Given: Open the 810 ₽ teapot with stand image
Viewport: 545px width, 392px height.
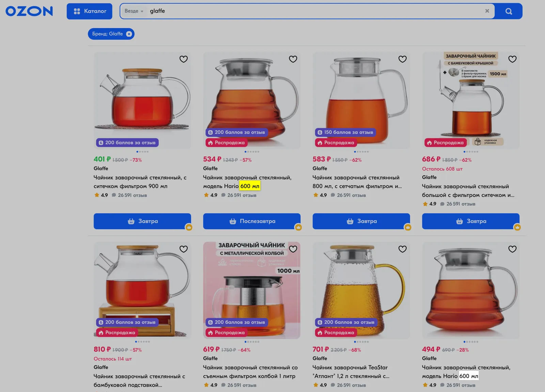Looking at the screenshot, I should click(x=142, y=290).
